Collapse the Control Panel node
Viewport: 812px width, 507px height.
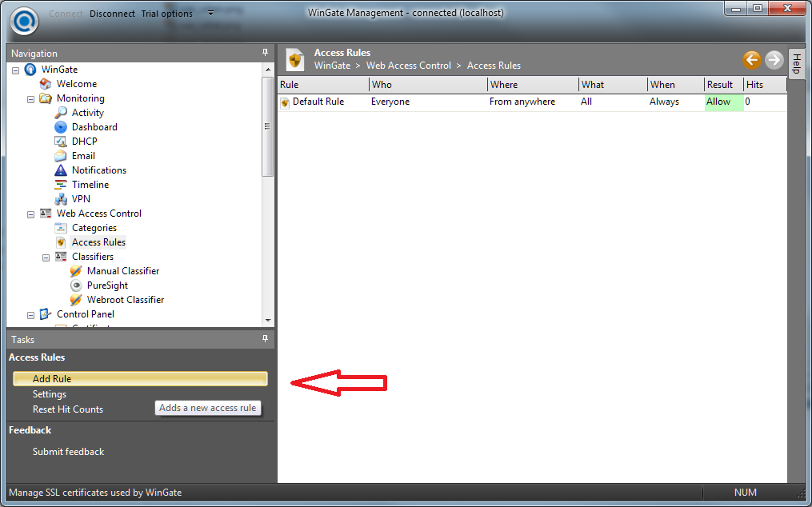[x=30, y=315]
